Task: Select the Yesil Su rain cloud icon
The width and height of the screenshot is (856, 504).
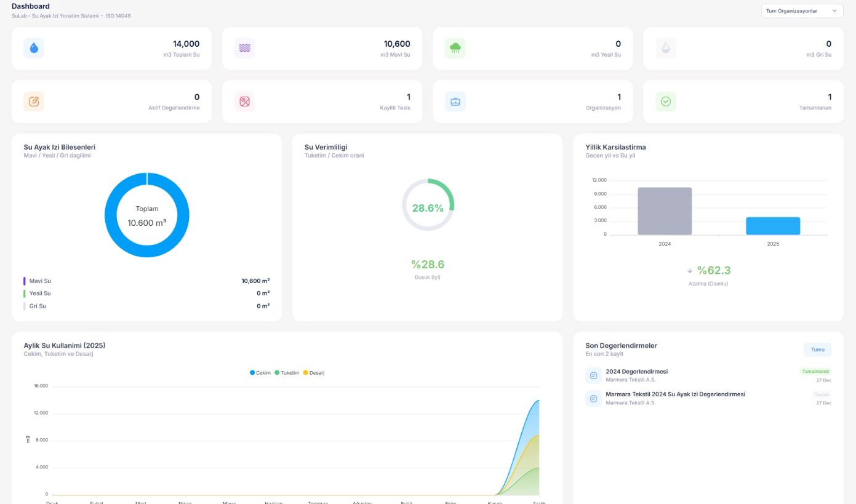Action: [455, 47]
